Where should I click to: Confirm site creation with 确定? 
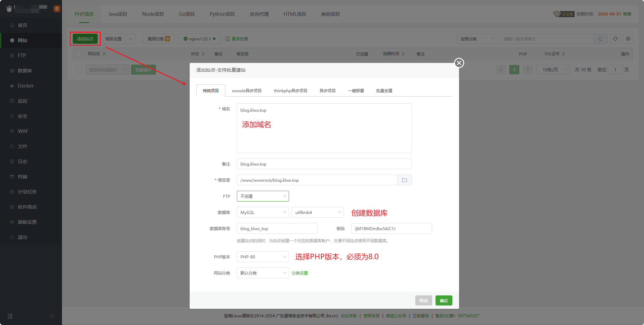pos(444,300)
